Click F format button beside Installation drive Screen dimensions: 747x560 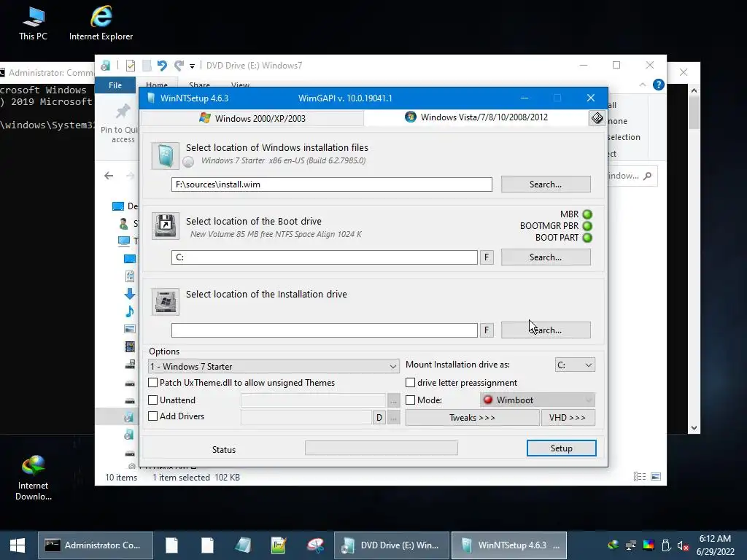click(x=487, y=330)
